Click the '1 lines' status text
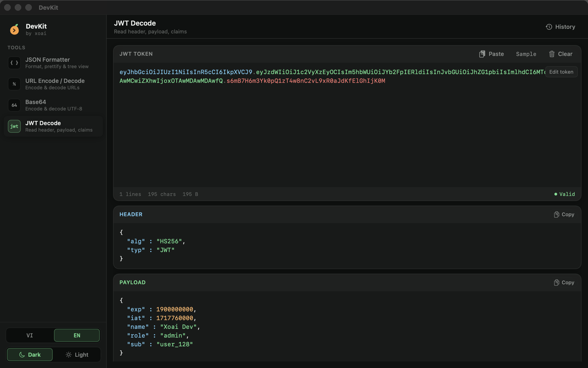The width and height of the screenshot is (588, 368). click(130, 194)
